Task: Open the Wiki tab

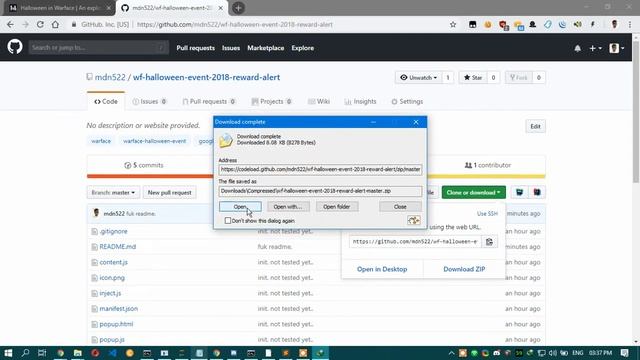Action: pos(319,101)
